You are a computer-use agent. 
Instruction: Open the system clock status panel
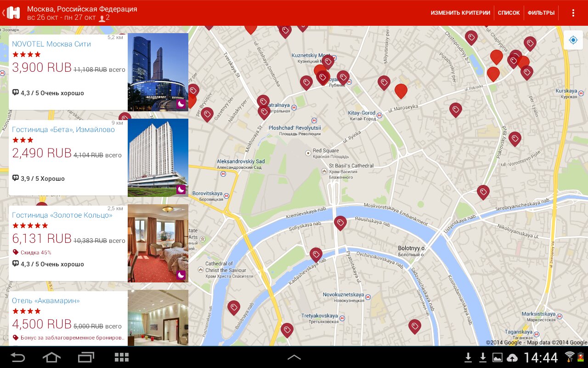click(x=541, y=357)
